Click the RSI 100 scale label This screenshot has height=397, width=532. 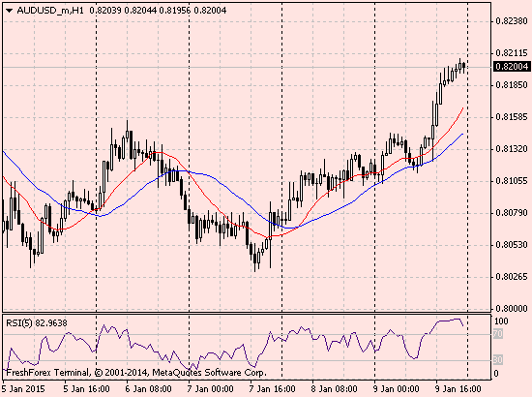(501, 321)
